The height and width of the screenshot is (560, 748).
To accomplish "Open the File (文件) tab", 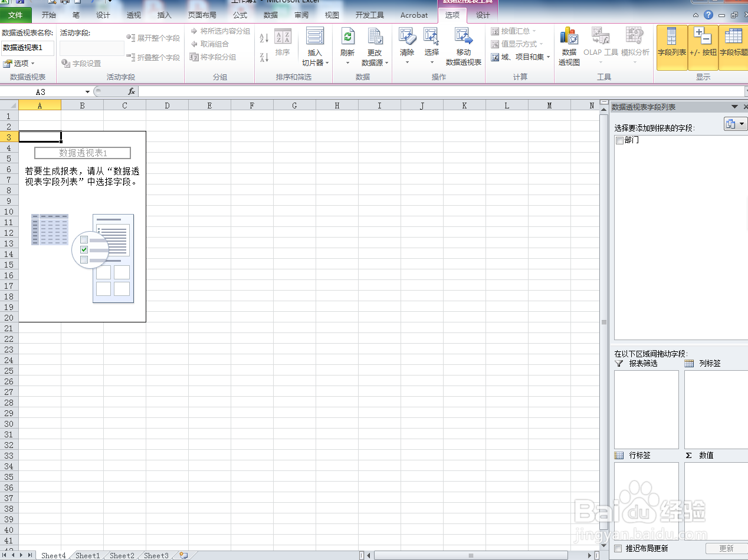I will point(16,15).
